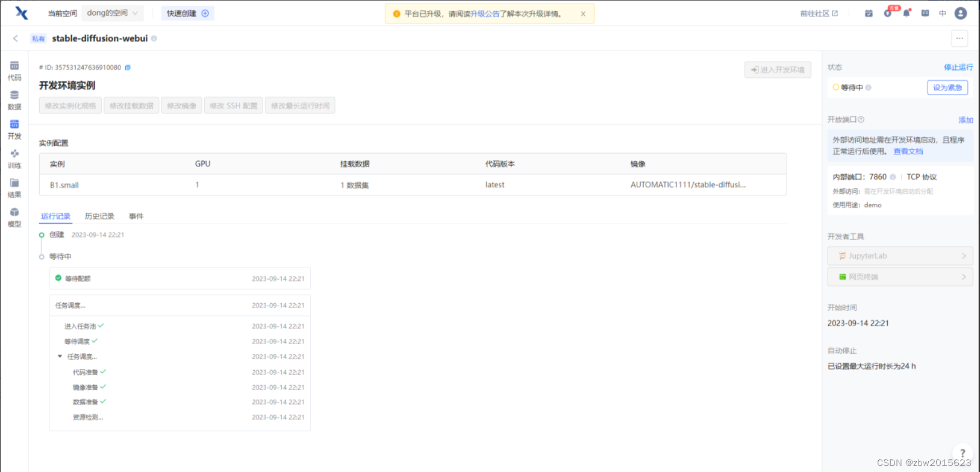Open the more options ellipsis button

pyautogui.click(x=960, y=39)
